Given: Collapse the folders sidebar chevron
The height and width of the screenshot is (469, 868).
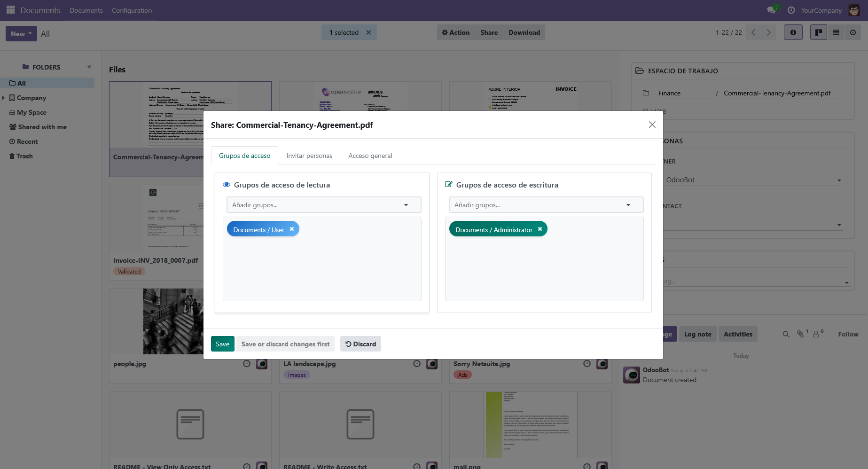Looking at the screenshot, I should click(x=89, y=67).
